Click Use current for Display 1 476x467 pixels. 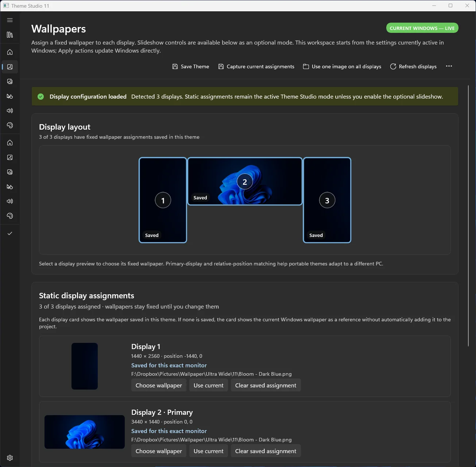209,385
